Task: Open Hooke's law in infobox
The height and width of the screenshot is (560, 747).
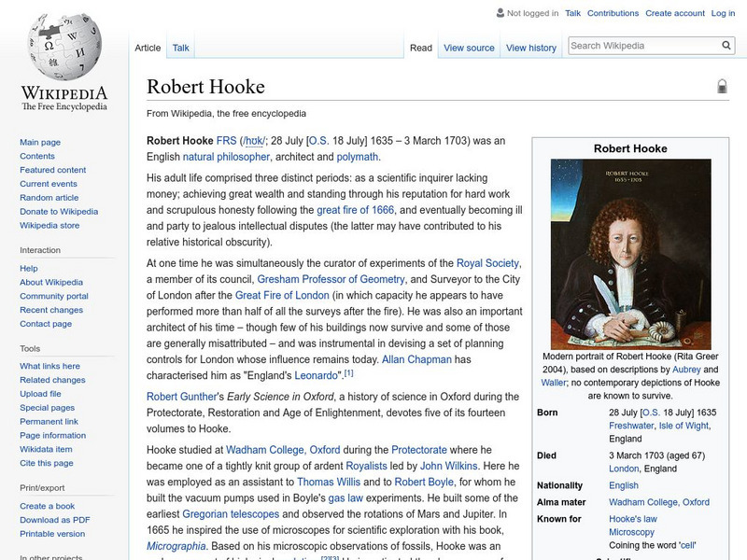Action: (633, 519)
